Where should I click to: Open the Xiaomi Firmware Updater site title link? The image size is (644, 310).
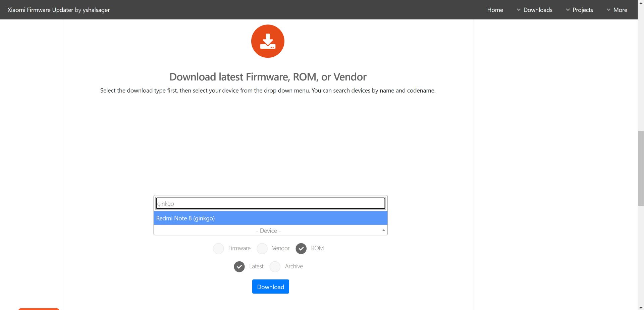pos(59,10)
